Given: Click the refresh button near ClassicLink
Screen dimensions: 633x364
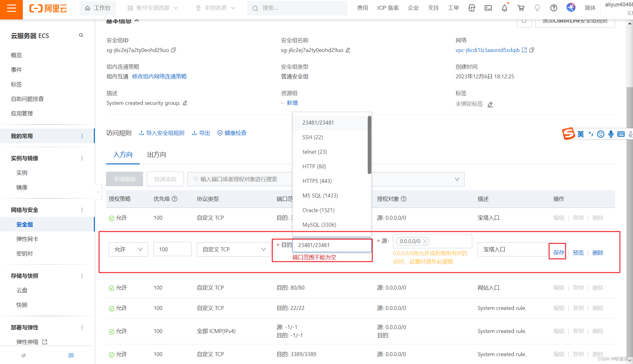Looking at the screenshot, I should pyautogui.click(x=524, y=22).
